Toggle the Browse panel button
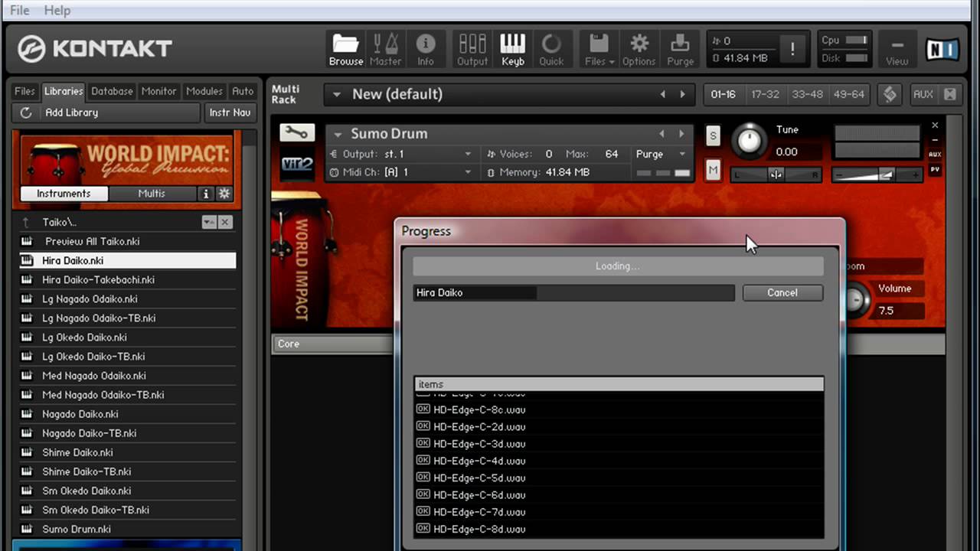980x551 pixels. (346, 49)
